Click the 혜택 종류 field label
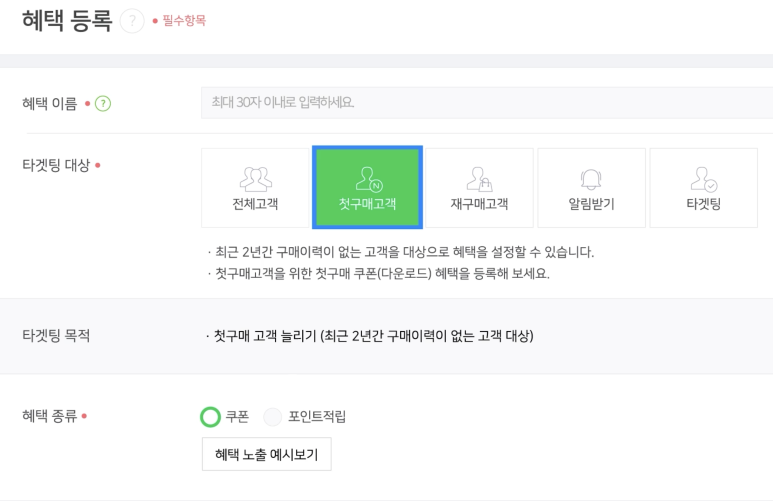 point(50,416)
